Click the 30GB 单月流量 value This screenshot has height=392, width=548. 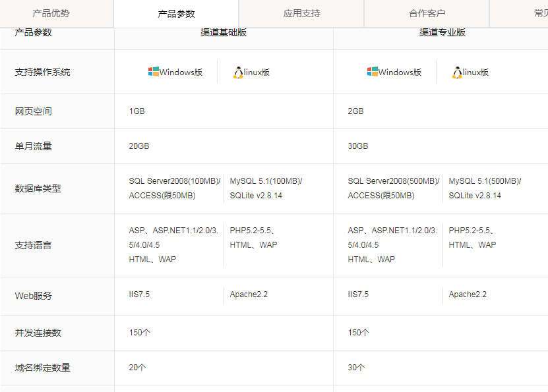[x=358, y=146]
